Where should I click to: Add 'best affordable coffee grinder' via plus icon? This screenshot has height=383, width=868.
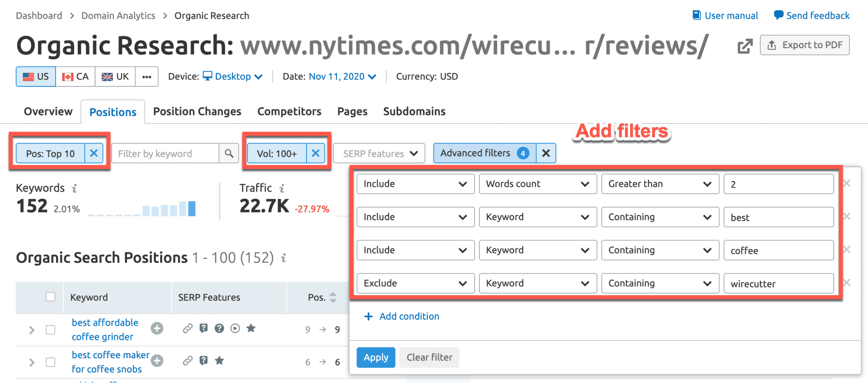157,329
